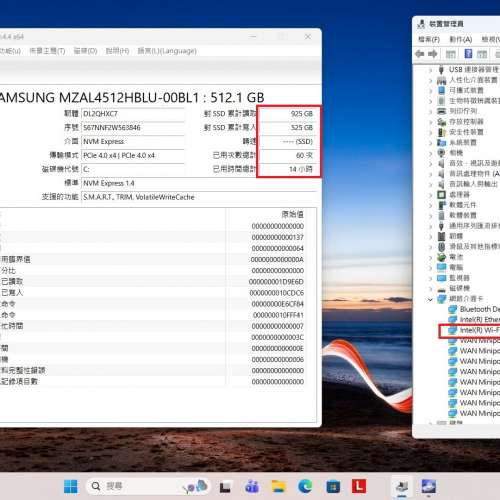Select the 電腦 row label
This screenshot has height=500, width=500.
pos(456,267)
